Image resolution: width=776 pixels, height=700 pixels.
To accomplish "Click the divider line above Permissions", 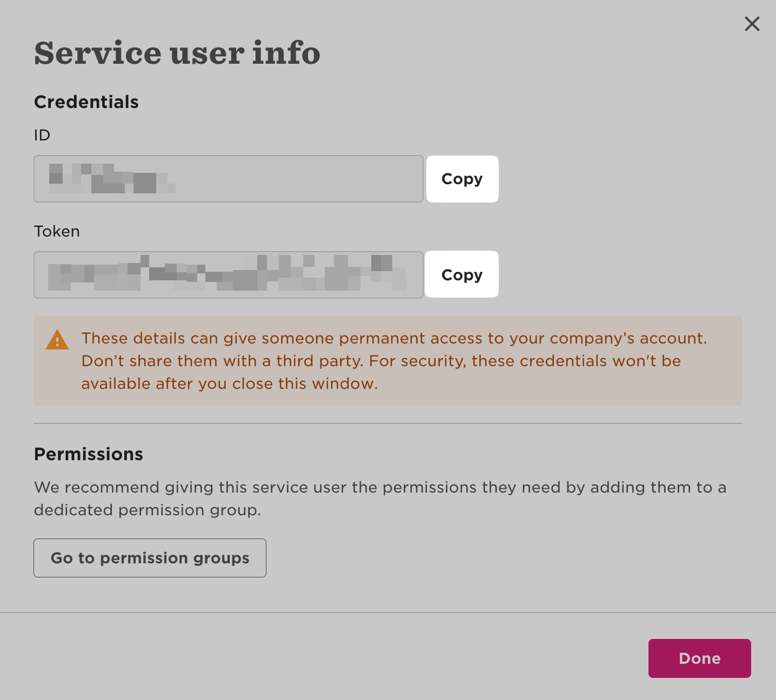I will 388,423.
